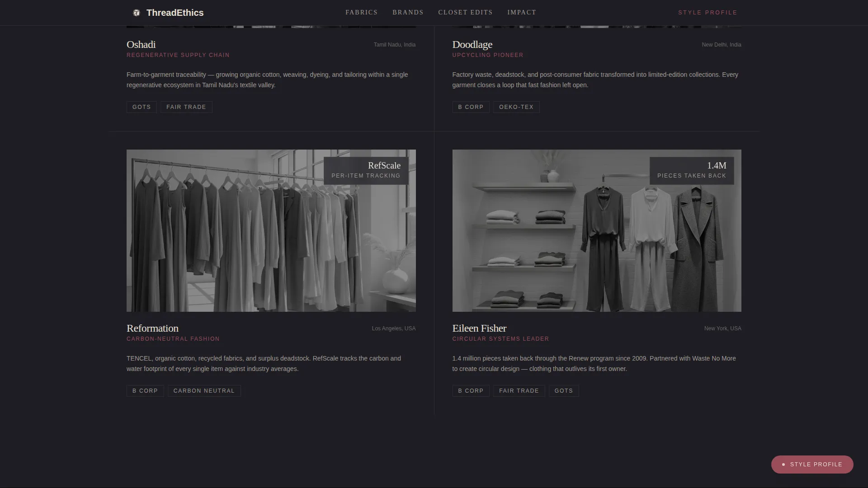Open the Reformation clothing rack image
This screenshot has height=488, width=868.
tap(271, 230)
